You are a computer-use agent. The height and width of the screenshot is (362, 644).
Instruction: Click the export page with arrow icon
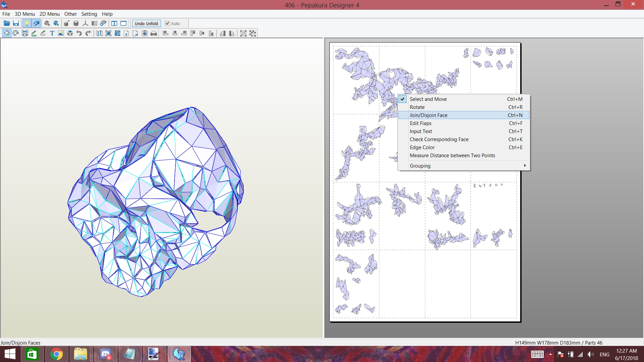click(x=136, y=33)
